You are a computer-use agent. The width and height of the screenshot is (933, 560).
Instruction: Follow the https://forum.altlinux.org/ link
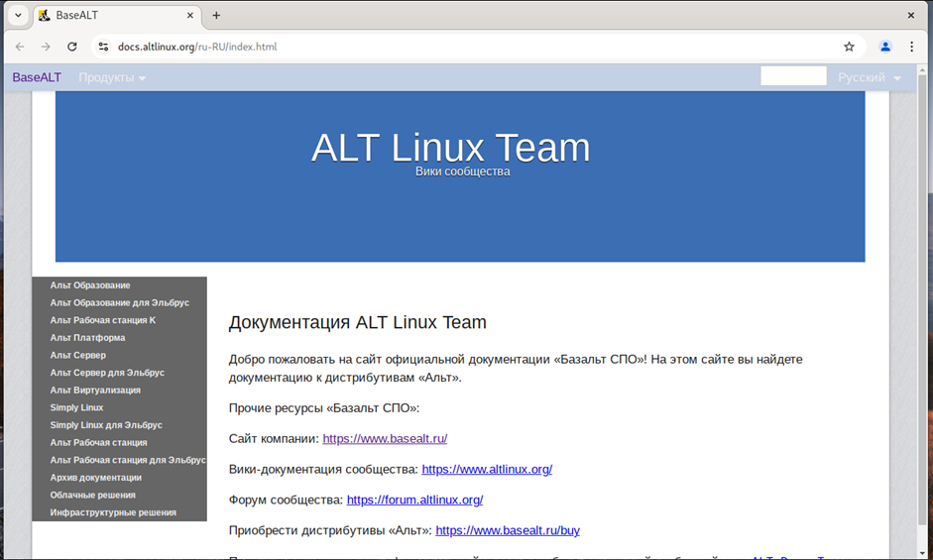pyautogui.click(x=414, y=500)
